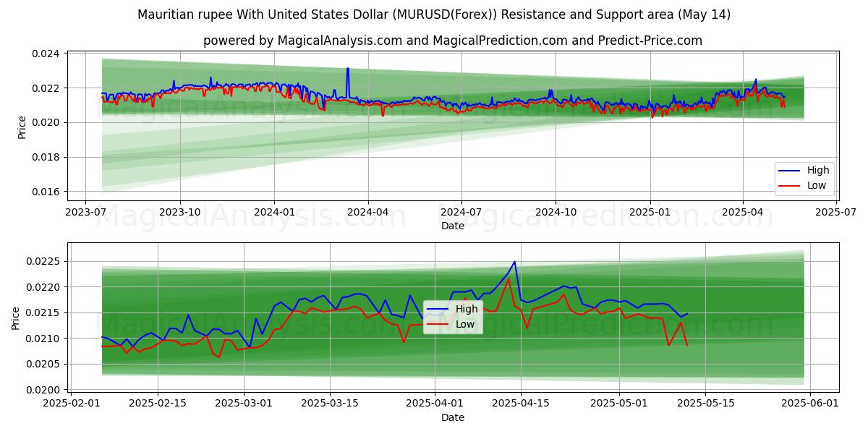
Task: Click the '2025-07' tick label on the top chart
Action: pyautogui.click(x=836, y=213)
